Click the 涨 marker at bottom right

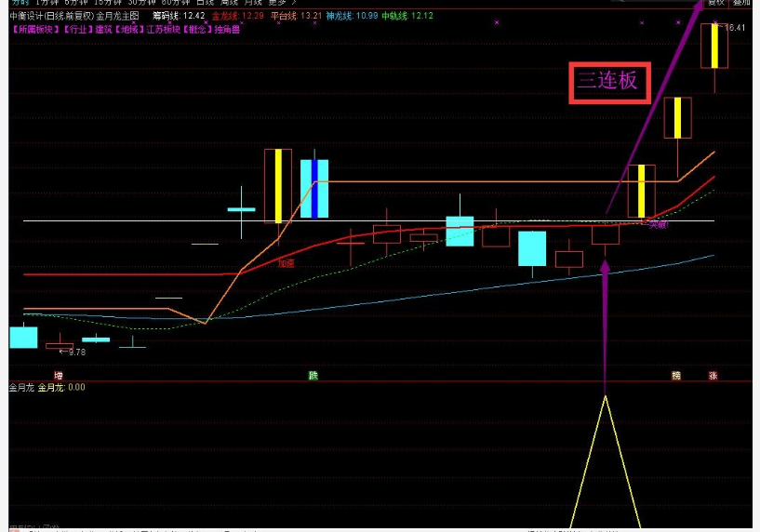[713, 376]
